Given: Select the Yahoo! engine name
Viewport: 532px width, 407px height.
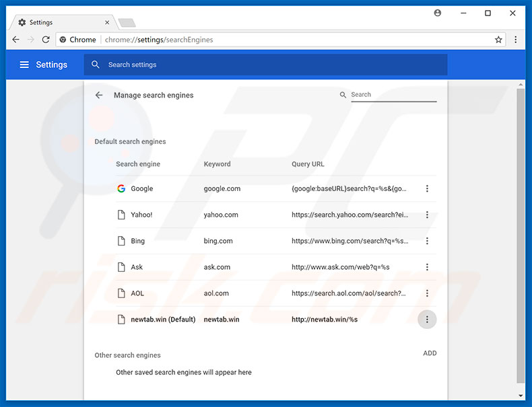Looking at the screenshot, I should pos(141,215).
